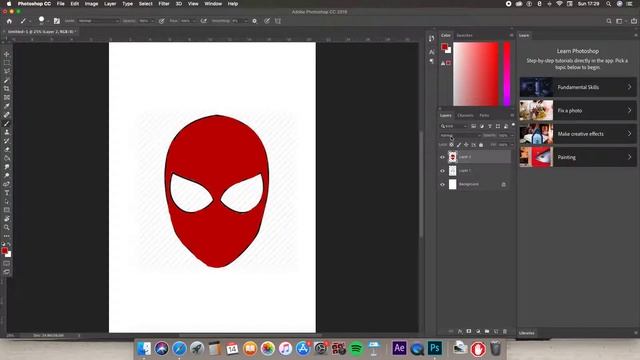
Task: Click the Edit Toolbar three-dots icon
Action: tap(7, 236)
